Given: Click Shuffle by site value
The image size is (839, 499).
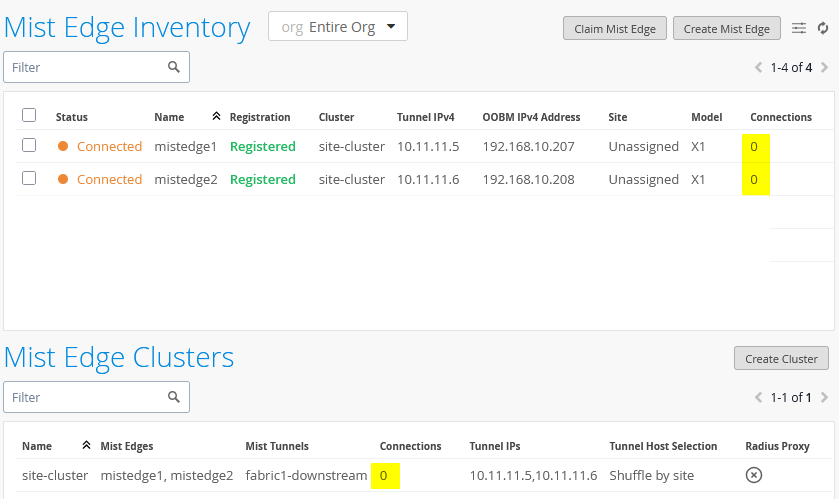Looking at the screenshot, I should click(652, 475).
